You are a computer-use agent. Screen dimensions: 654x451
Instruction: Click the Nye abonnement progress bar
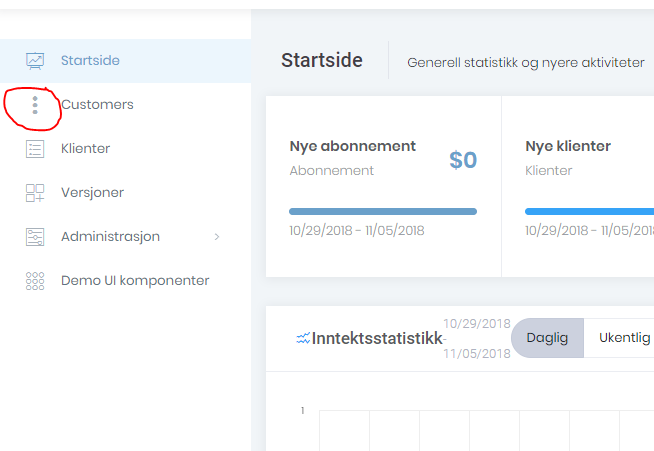pos(383,211)
